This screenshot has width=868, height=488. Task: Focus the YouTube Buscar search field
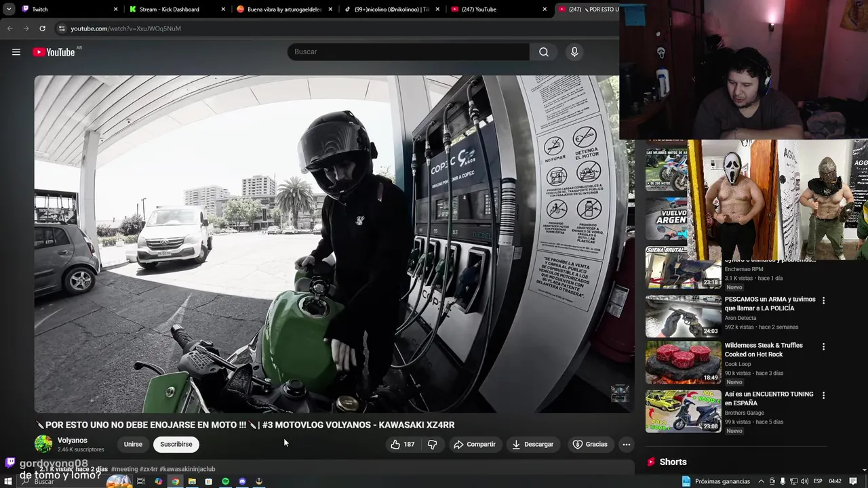tap(408, 52)
